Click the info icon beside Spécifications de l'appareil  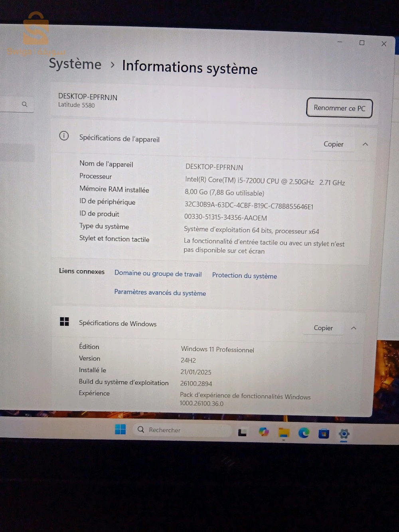[x=64, y=136]
